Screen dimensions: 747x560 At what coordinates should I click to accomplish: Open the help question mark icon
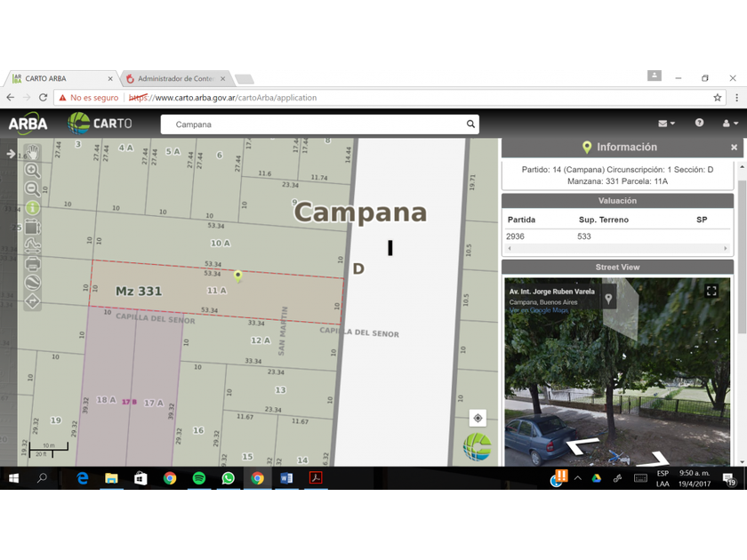click(x=699, y=124)
